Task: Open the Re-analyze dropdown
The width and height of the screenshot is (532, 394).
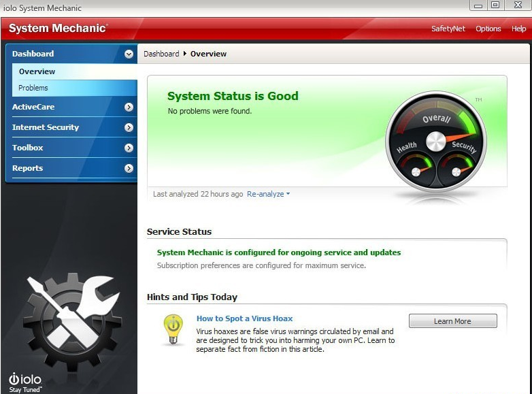Action: coord(268,194)
